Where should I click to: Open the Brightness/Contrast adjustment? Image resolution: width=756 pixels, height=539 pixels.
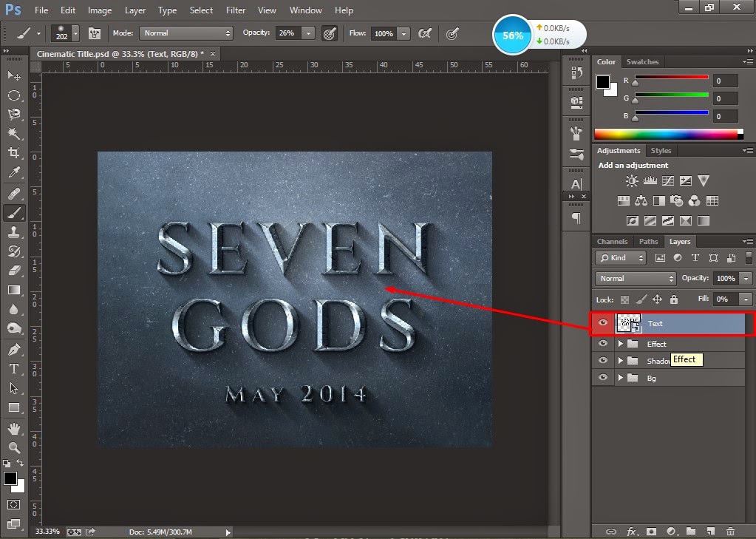click(x=633, y=180)
